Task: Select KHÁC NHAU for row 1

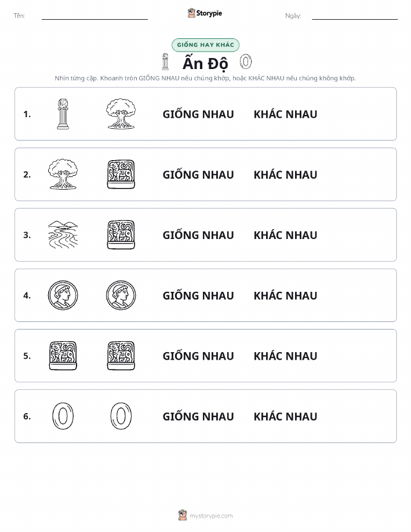Action: pyautogui.click(x=286, y=114)
